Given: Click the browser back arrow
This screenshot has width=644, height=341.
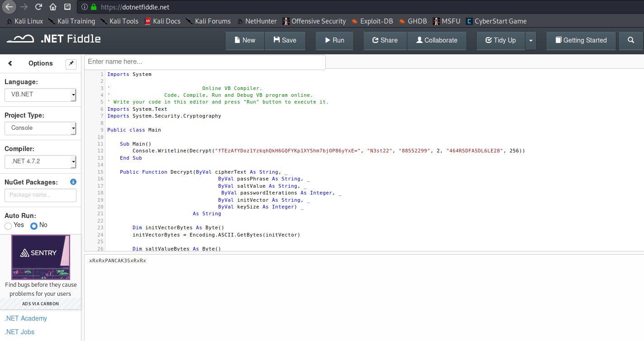Looking at the screenshot, I should (9, 7).
